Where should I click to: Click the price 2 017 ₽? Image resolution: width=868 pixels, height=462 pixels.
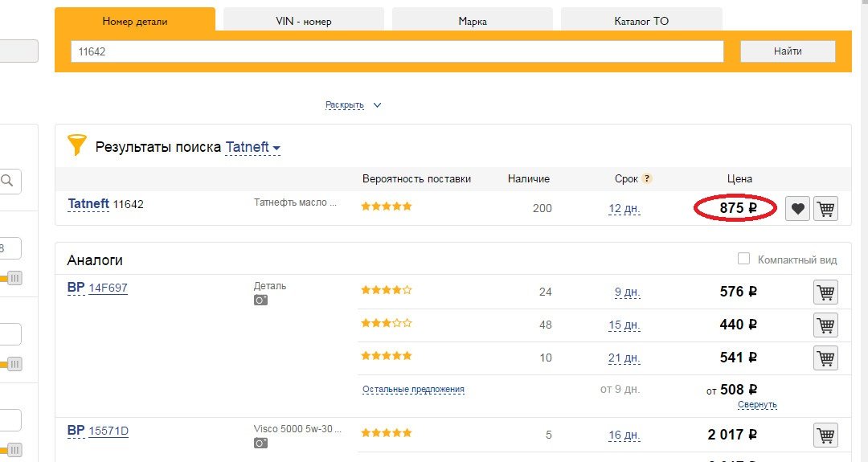coord(732,435)
